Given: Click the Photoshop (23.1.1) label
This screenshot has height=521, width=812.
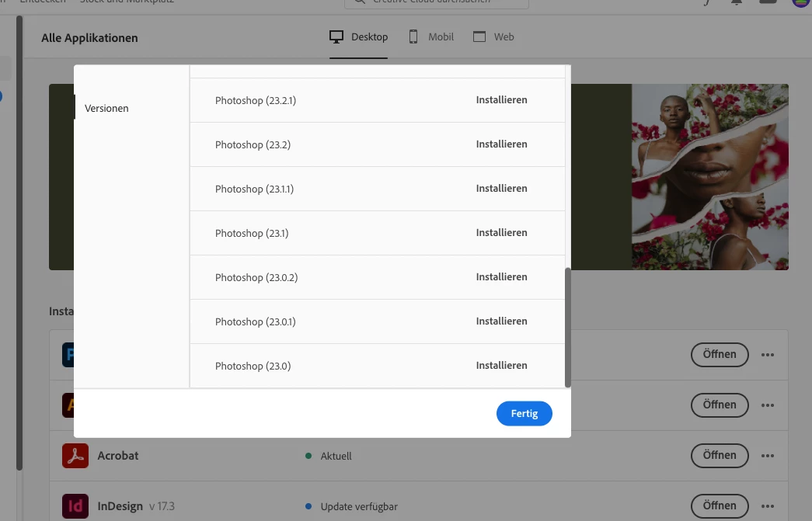Looking at the screenshot, I should (254, 189).
